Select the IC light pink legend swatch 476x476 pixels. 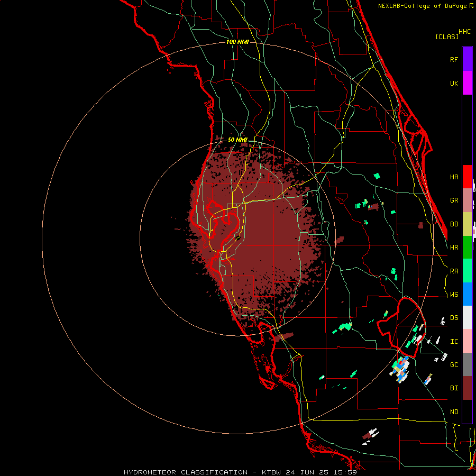click(467, 341)
